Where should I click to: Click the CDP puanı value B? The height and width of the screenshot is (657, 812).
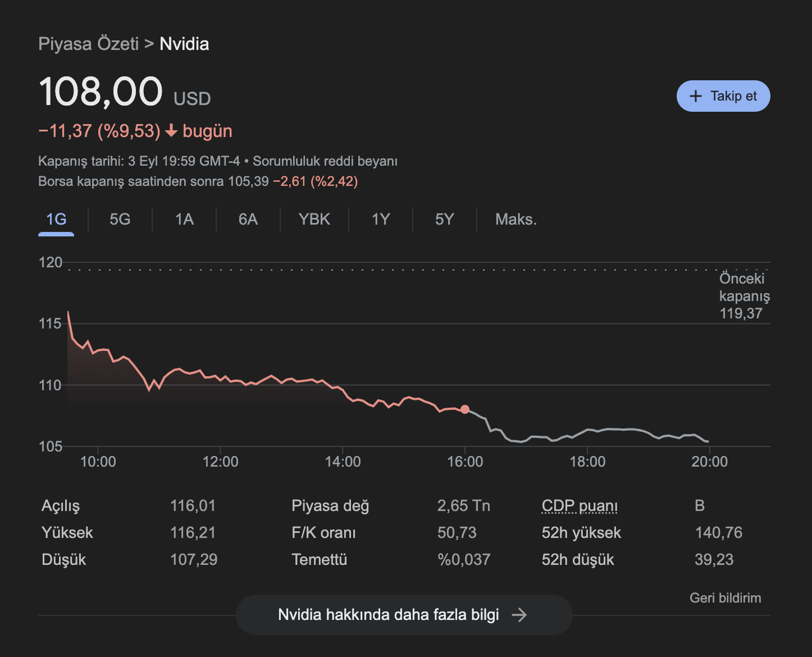click(x=700, y=506)
